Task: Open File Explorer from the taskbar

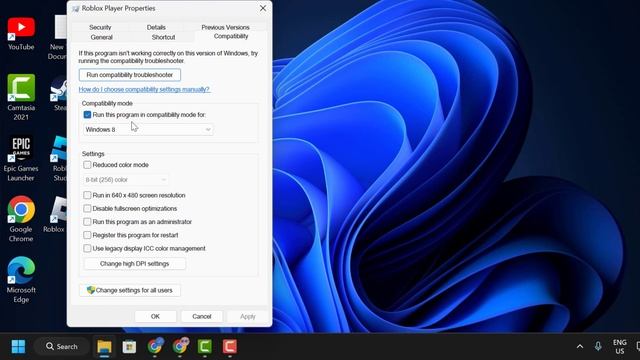Action: [x=104, y=347]
